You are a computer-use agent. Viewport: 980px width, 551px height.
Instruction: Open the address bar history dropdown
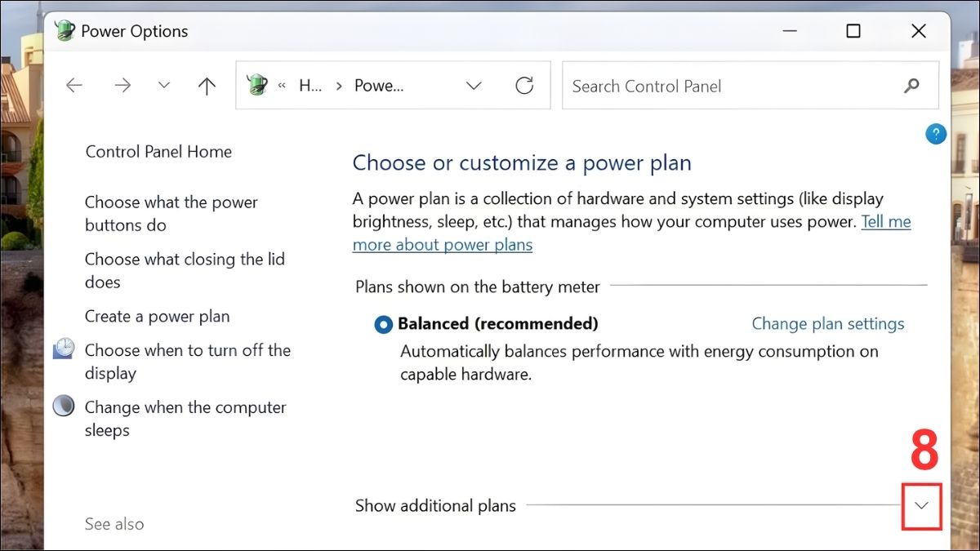tap(474, 86)
